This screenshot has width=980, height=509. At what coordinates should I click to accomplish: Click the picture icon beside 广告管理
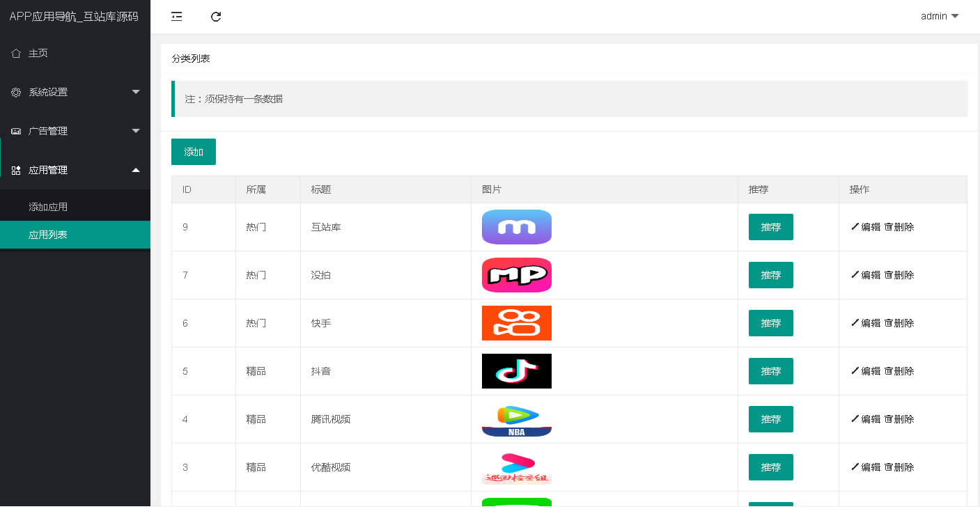(16, 131)
